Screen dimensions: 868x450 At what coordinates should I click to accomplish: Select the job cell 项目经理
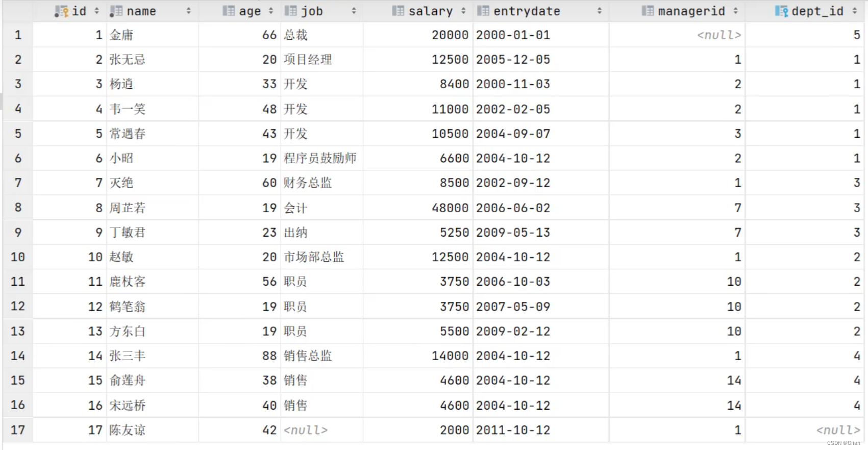[321, 60]
